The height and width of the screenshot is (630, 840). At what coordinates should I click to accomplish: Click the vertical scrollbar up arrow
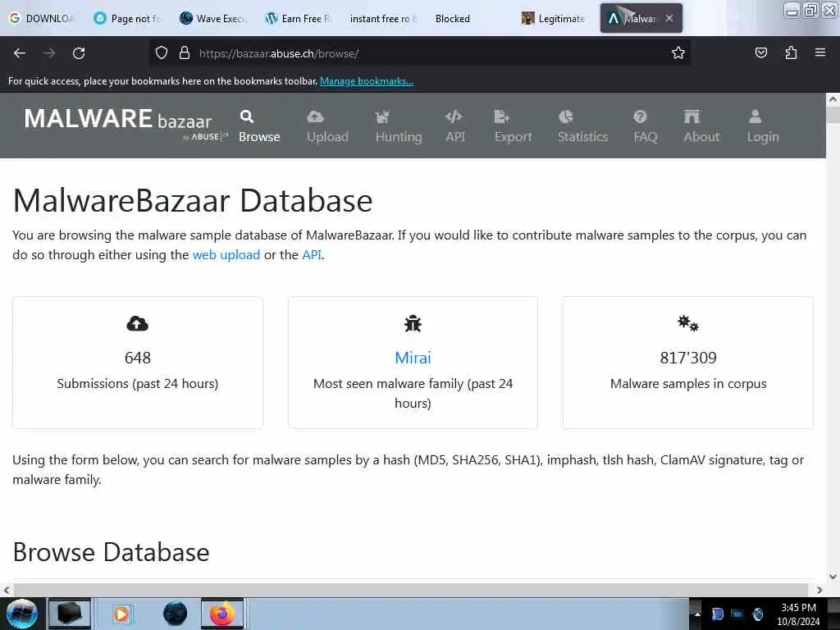coord(833,99)
